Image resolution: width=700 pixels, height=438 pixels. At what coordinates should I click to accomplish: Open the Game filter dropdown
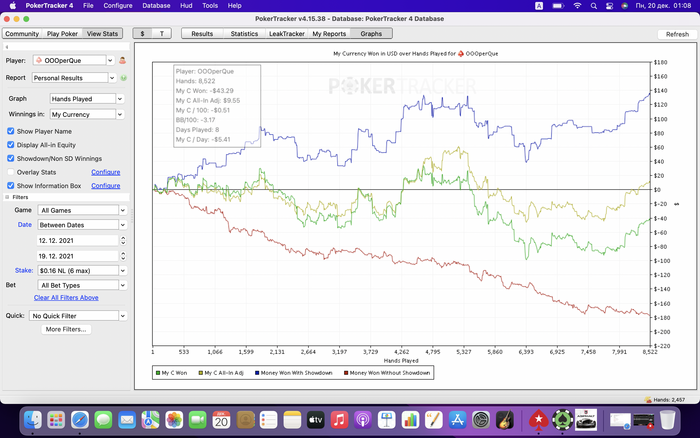tap(83, 210)
